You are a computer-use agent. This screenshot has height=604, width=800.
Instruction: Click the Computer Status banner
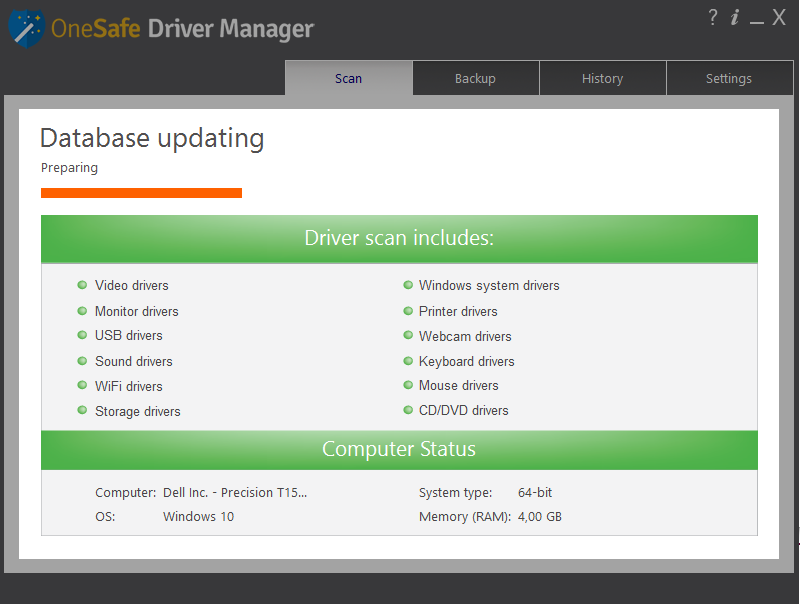pos(399,449)
